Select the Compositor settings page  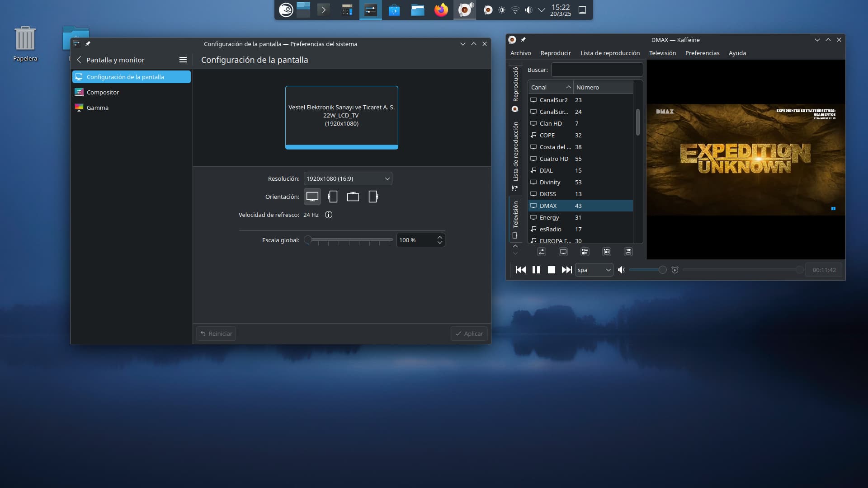tap(103, 92)
